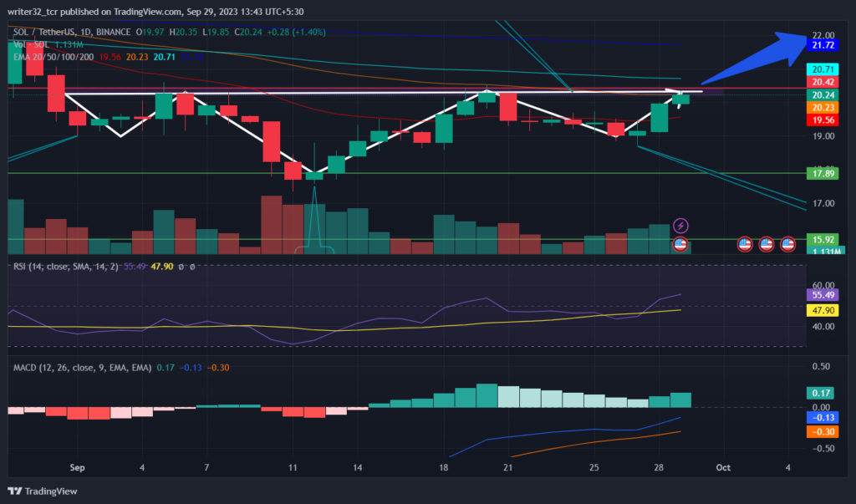Viewport: 856px width, 504px height.
Task: Click cyan 20.71 price label on axis
Action: 823,69
